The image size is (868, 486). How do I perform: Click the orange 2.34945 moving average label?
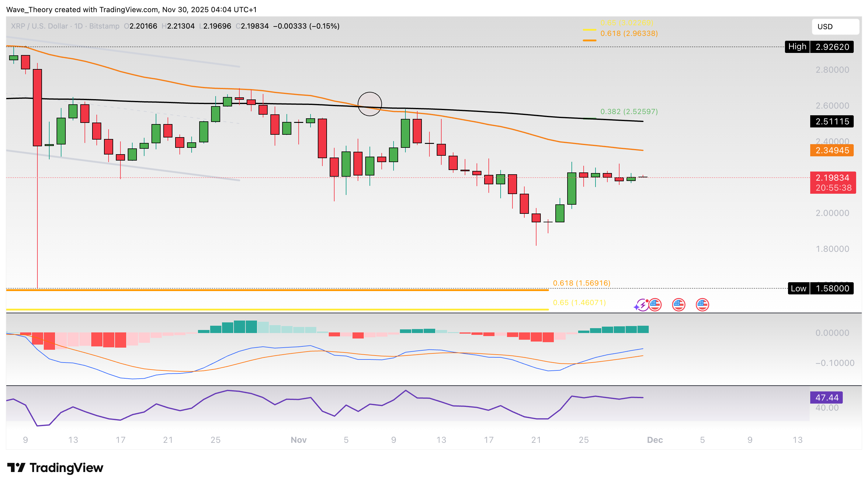831,150
